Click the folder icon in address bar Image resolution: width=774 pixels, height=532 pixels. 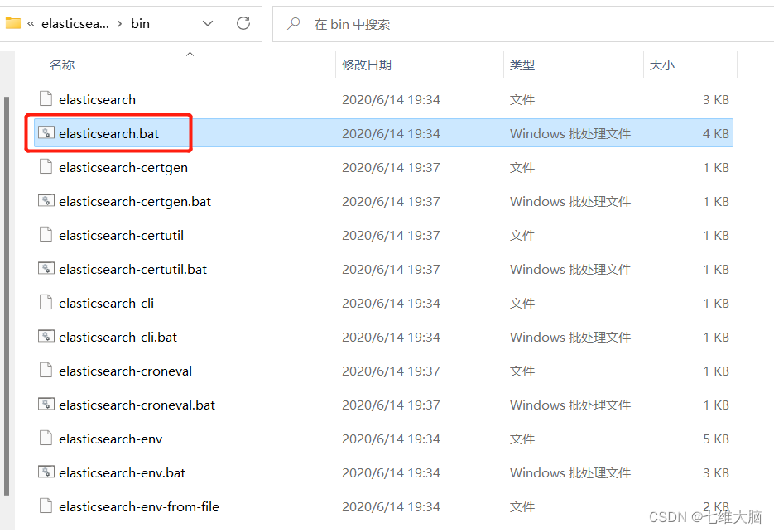(x=13, y=22)
